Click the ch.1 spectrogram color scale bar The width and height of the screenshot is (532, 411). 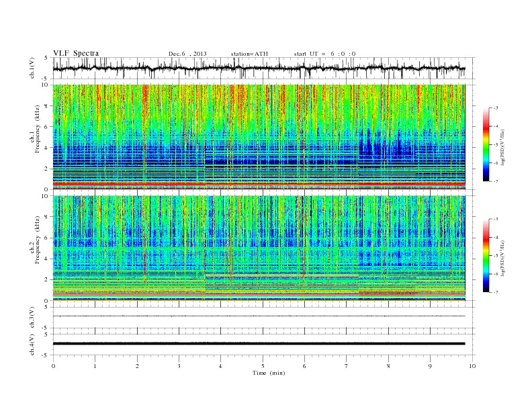click(486, 144)
